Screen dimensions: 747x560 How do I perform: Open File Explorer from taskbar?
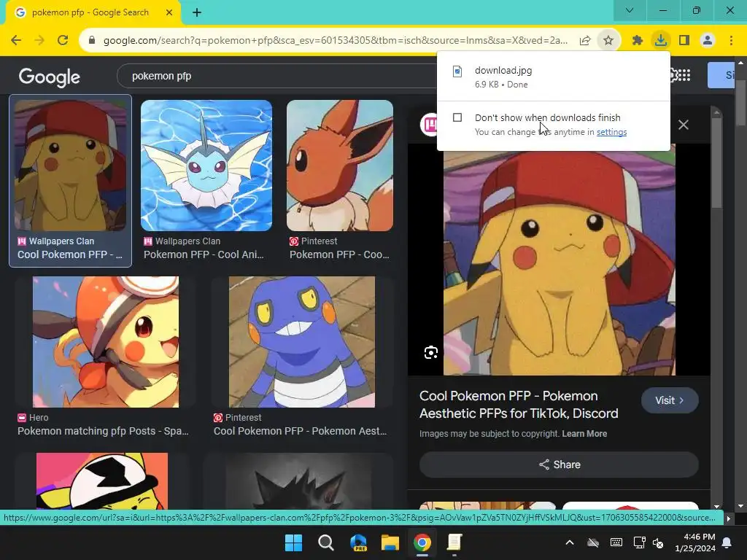(390, 542)
